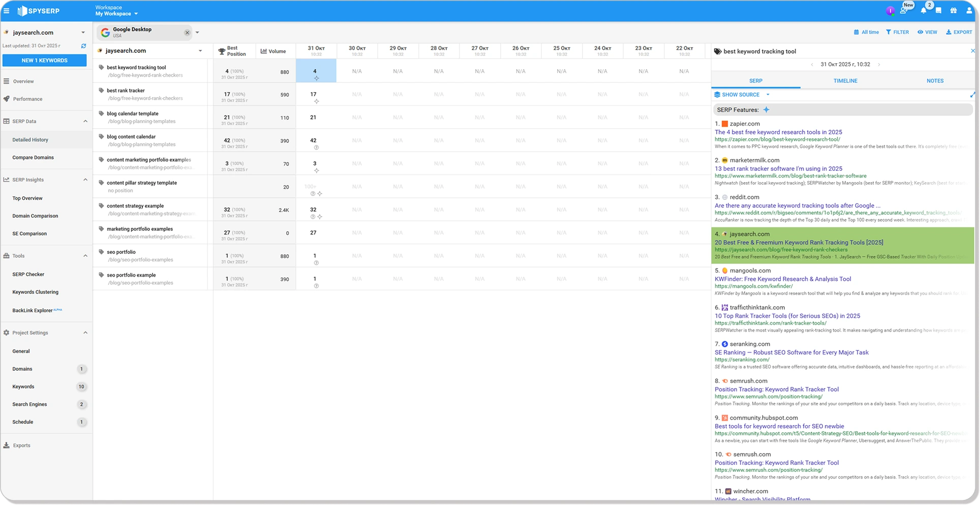The width and height of the screenshot is (980, 505).
Task: Open the reddit.com result title link
Action: (798, 206)
